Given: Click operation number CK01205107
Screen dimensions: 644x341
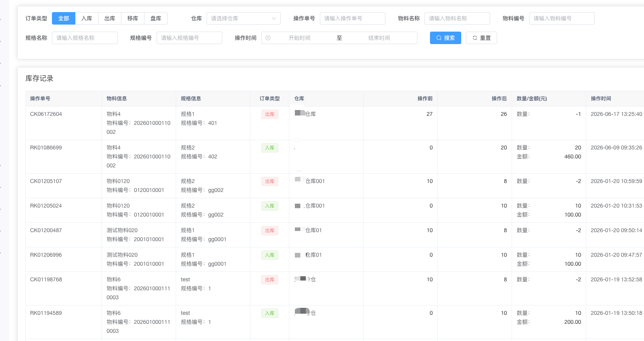Looking at the screenshot, I should [x=46, y=181].
